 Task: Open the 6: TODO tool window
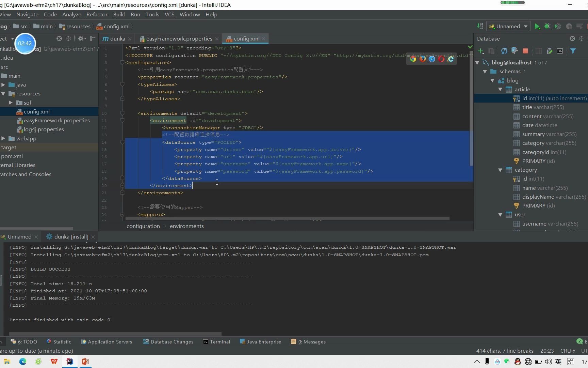tap(24, 342)
